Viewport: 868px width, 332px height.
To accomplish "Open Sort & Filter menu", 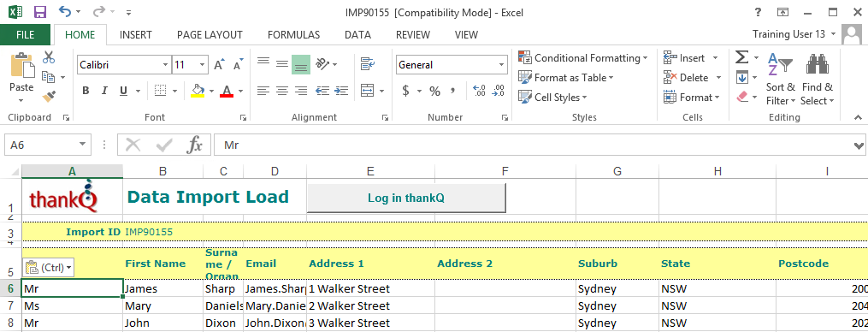I will (781, 80).
